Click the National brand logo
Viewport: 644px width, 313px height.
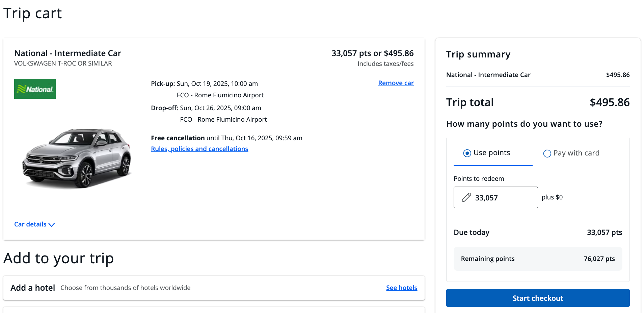(35, 89)
